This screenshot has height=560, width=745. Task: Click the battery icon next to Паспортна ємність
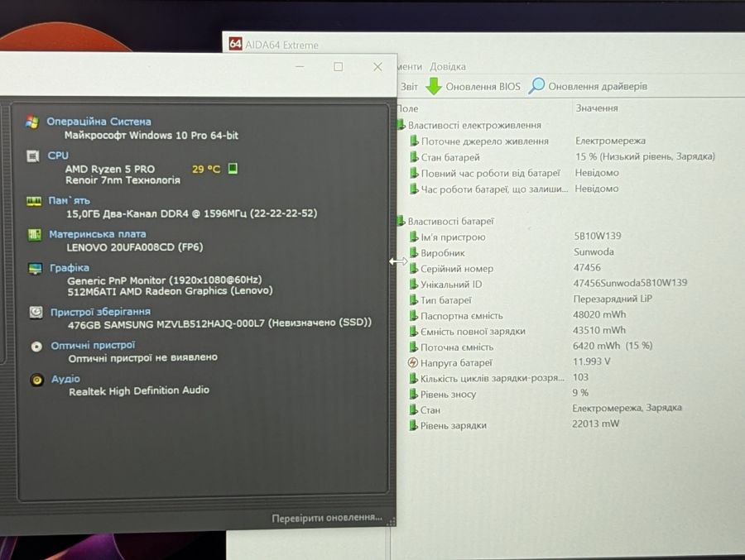click(413, 316)
